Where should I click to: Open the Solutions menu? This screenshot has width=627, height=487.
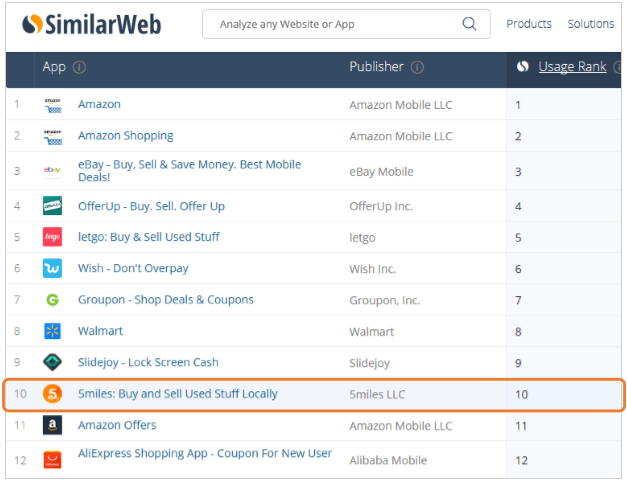591,24
